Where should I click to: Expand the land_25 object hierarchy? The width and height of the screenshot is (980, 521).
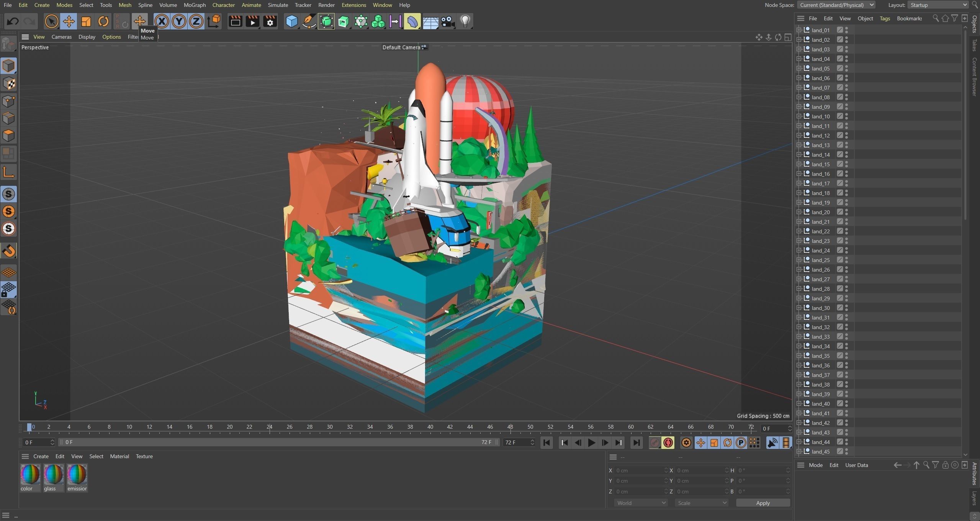click(x=799, y=260)
